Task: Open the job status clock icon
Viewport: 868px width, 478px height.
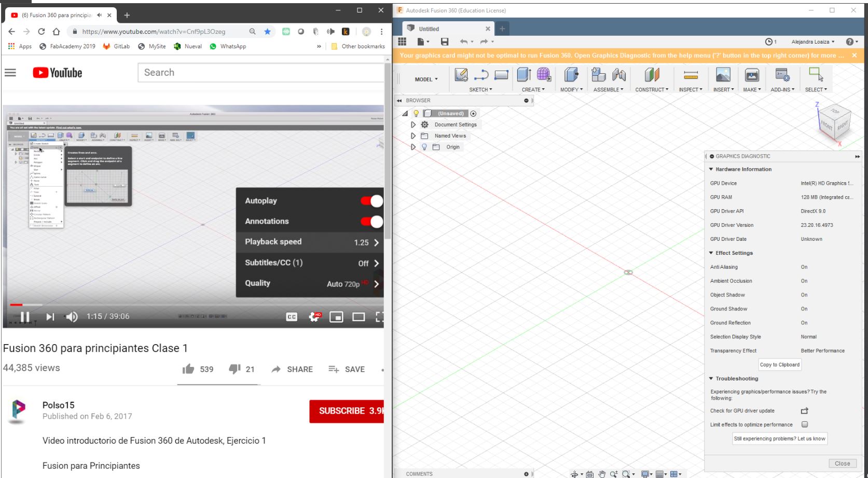Action: [x=769, y=42]
